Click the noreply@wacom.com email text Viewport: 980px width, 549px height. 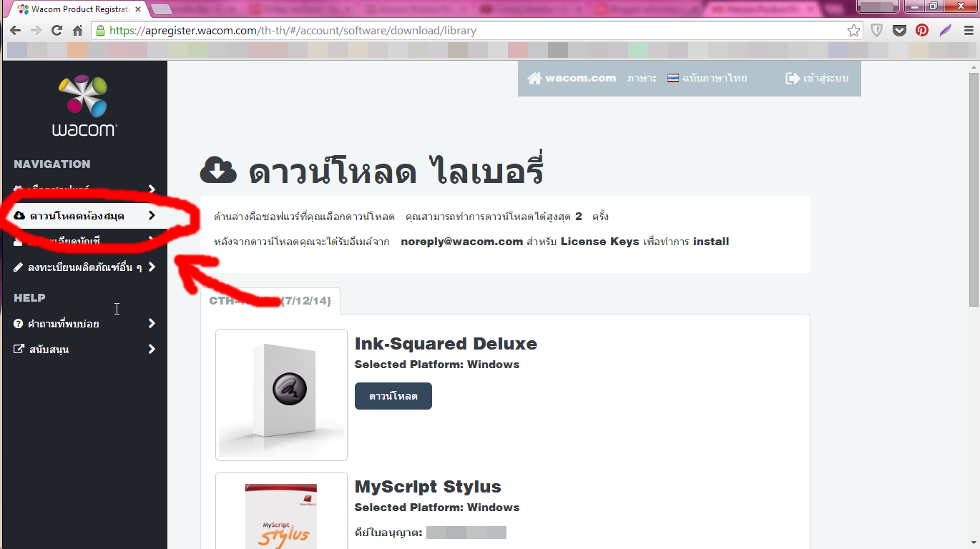pyautogui.click(x=461, y=242)
